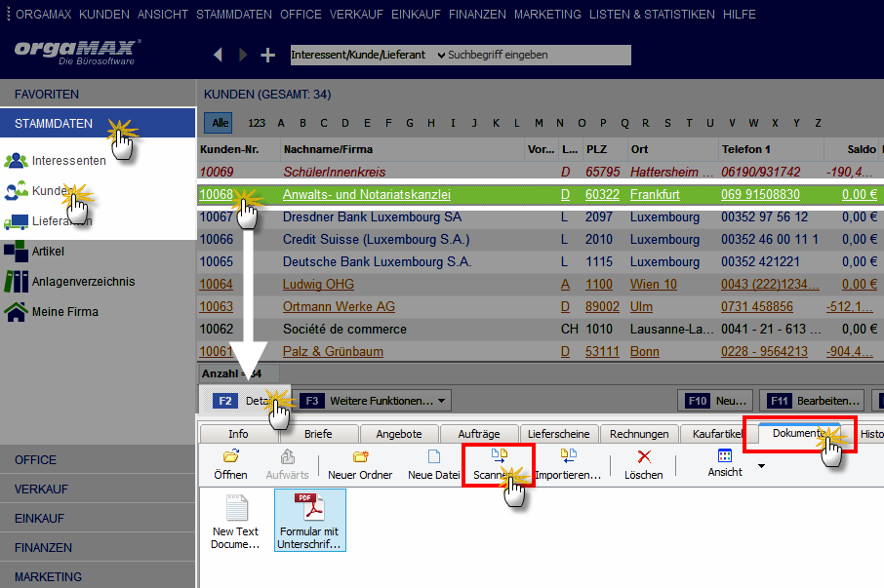Viewport: 884px width, 588px height.
Task: Open the top OFFICE menu
Action: 301,14
